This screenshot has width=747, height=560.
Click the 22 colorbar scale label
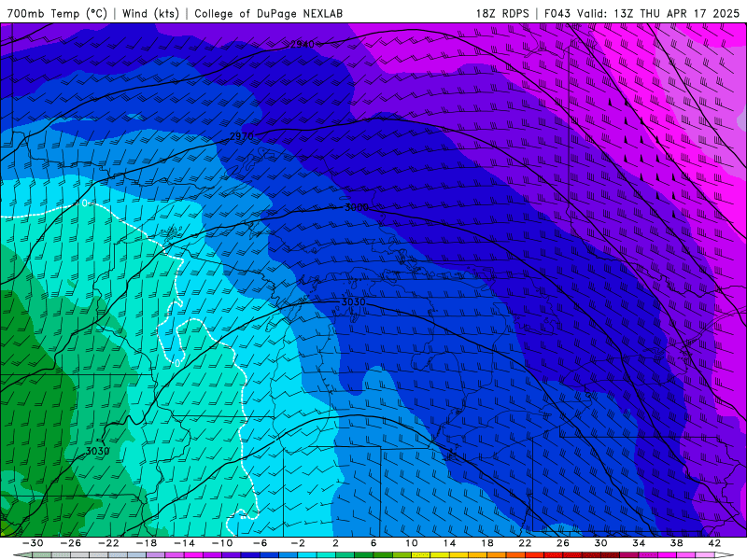(525, 543)
